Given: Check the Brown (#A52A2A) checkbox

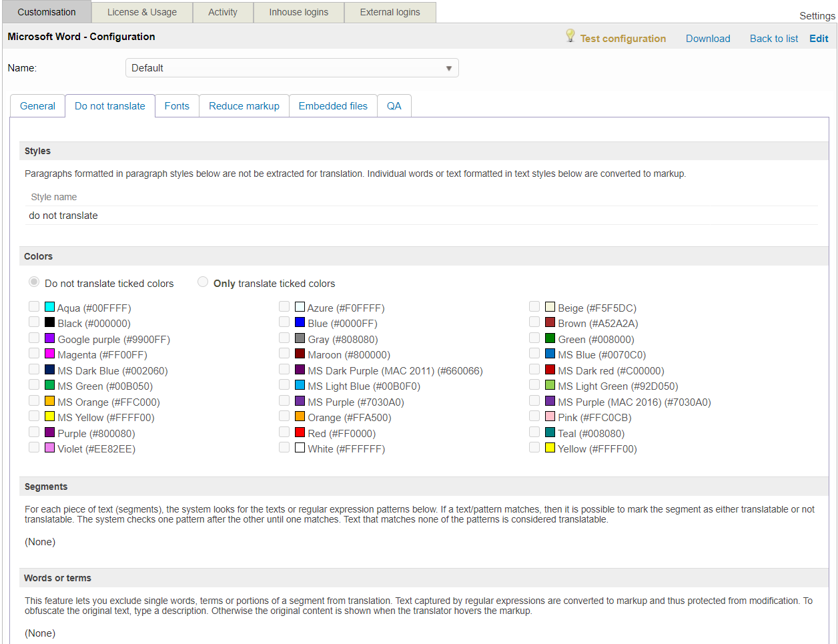Looking at the screenshot, I should pyautogui.click(x=534, y=322).
